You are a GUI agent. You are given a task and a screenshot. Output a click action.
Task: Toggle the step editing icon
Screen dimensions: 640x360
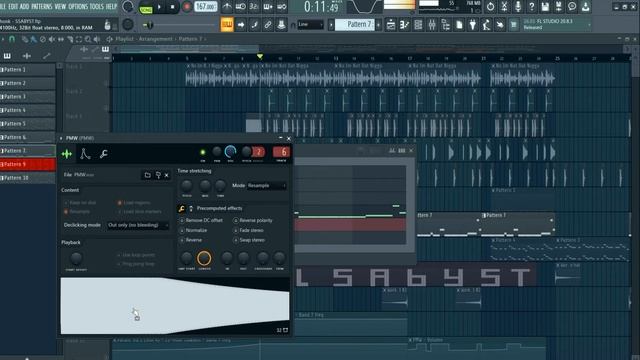(x=254, y=25)
